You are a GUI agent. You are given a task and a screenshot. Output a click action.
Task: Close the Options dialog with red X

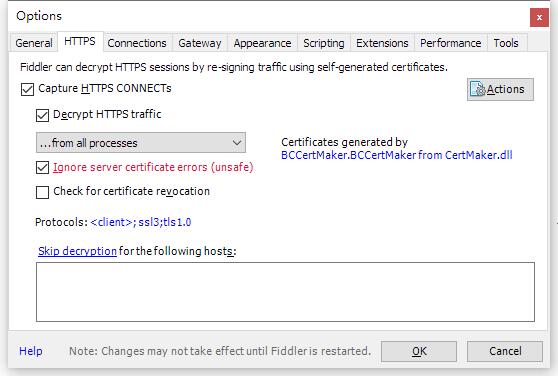[539, 17]
